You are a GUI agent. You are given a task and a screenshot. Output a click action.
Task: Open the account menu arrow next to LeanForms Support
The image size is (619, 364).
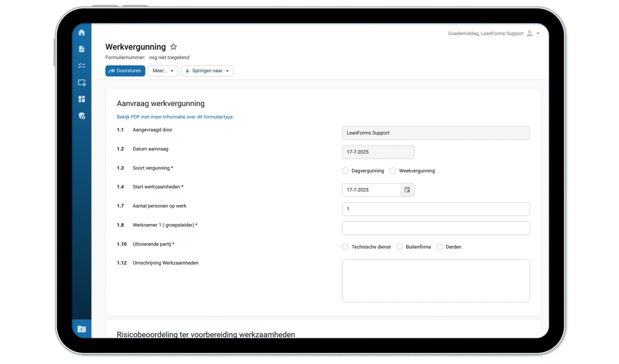click(x=538, y=33)
